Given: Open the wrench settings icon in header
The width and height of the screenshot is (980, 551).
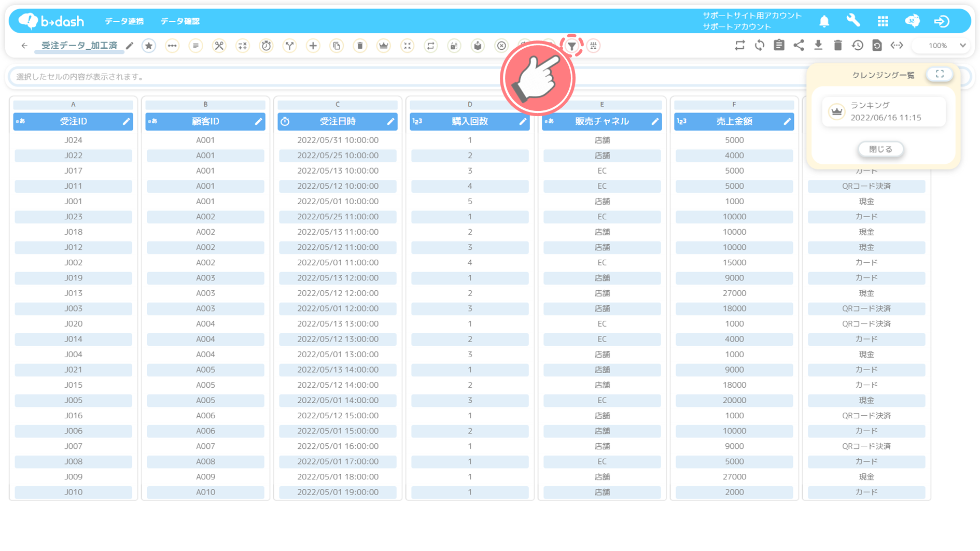Looking at the screenshot, I should coord(853,21).
